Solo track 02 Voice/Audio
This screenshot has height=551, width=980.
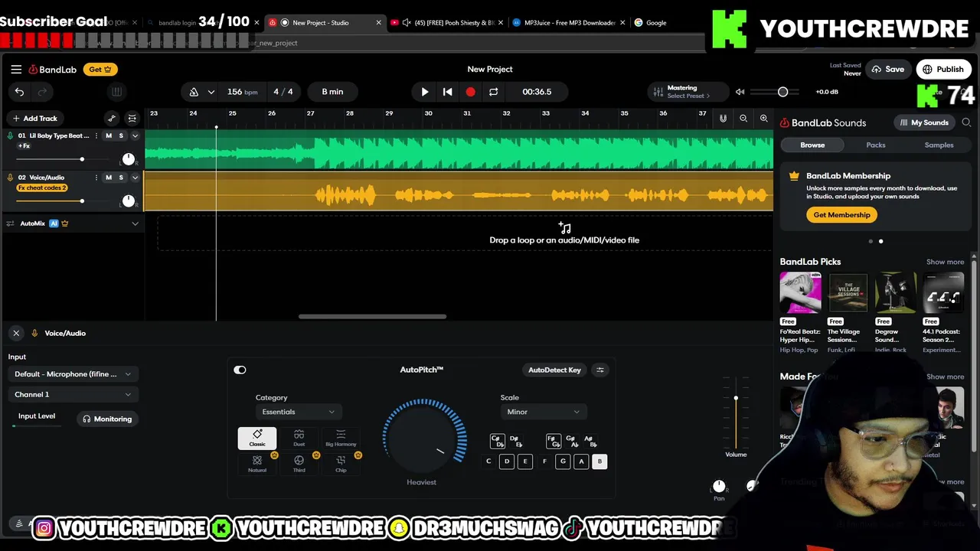(120, 177)
